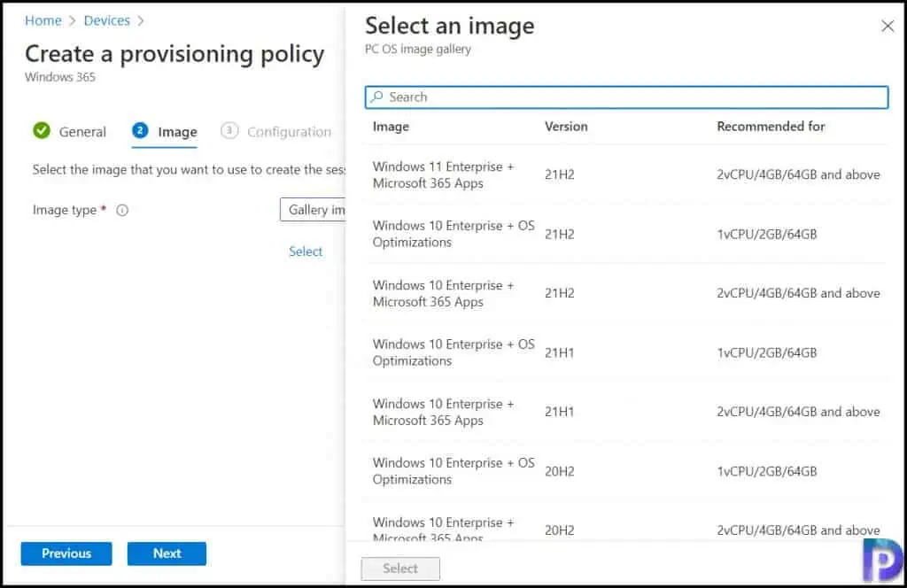This screenshot has height=588, width=907.
Task: Click the Create a provisioning policy title
Action: [174, 54]
